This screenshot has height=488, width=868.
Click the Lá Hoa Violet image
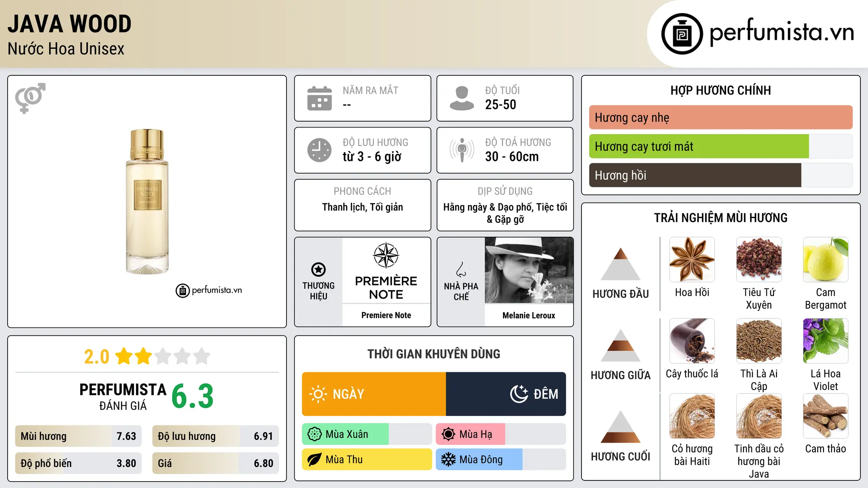[x=826, y=341]
